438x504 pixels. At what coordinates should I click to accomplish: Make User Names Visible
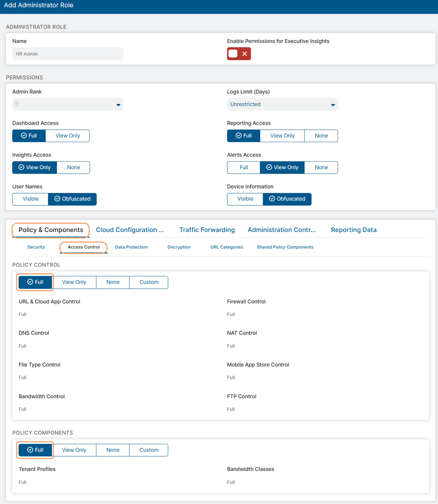[x=31, y=199]
